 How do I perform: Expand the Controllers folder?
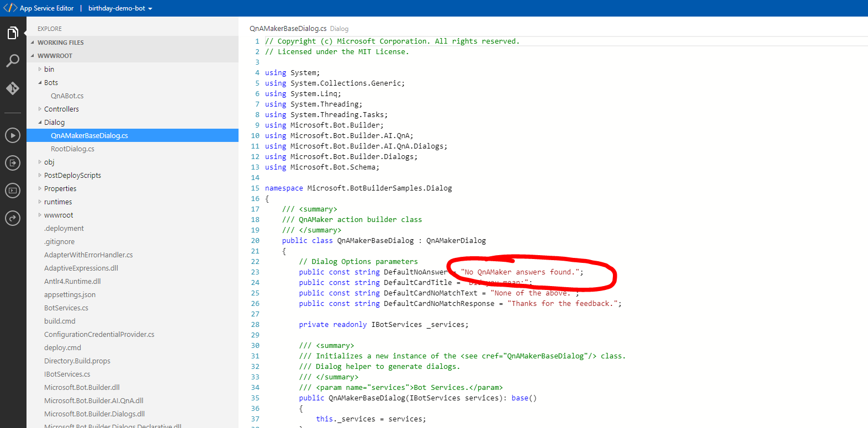pos(40,109)
